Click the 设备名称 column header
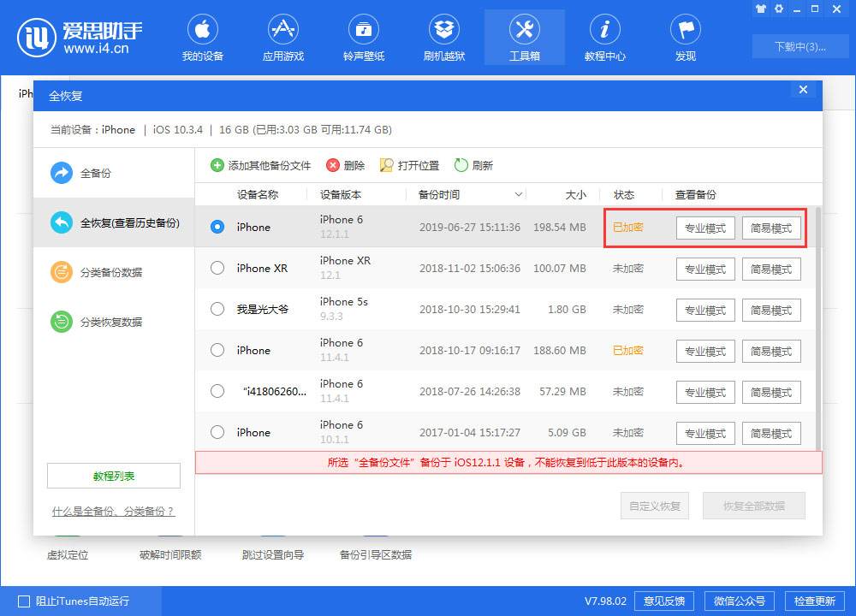856x616 pixels. pos(258,195)
